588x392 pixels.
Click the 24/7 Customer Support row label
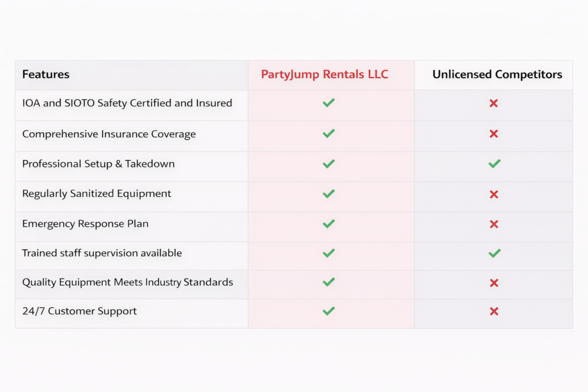tap(79, 312)
